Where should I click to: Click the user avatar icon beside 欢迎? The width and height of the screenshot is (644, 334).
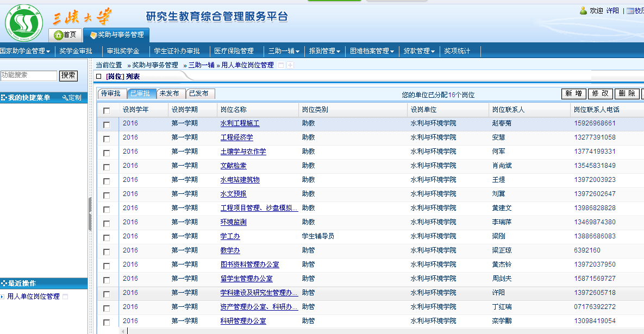tap(583, 11)
